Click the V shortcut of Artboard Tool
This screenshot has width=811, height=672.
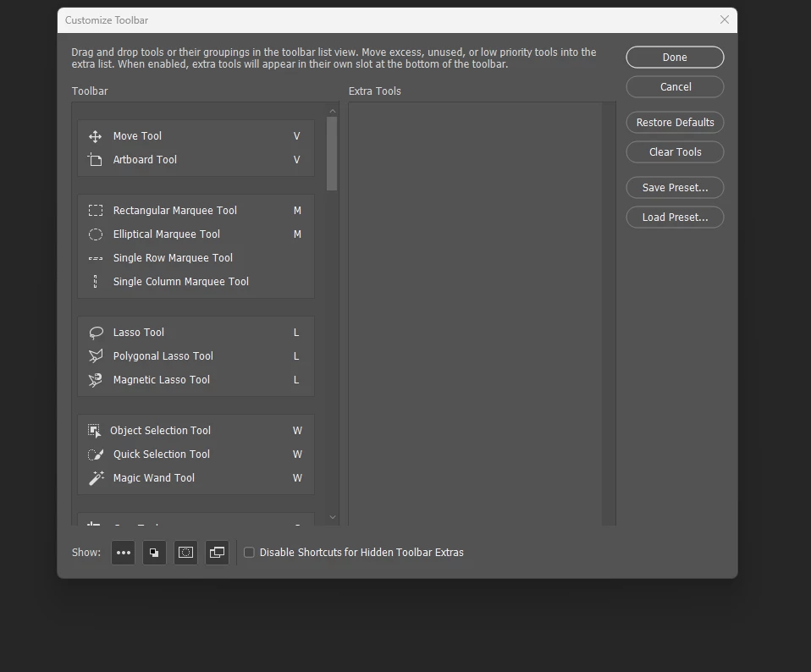tap(297, 160)
